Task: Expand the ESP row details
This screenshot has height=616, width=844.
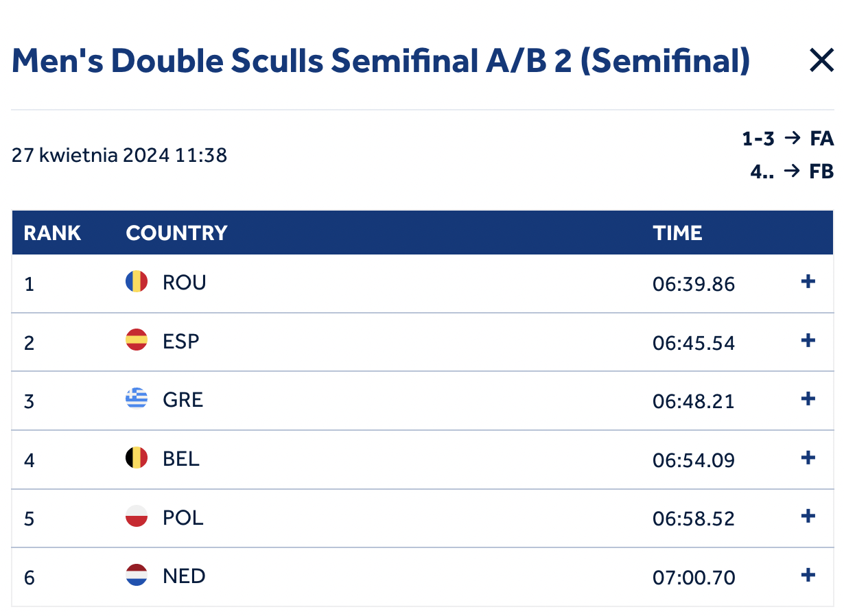Action: [x=808, y=340]
